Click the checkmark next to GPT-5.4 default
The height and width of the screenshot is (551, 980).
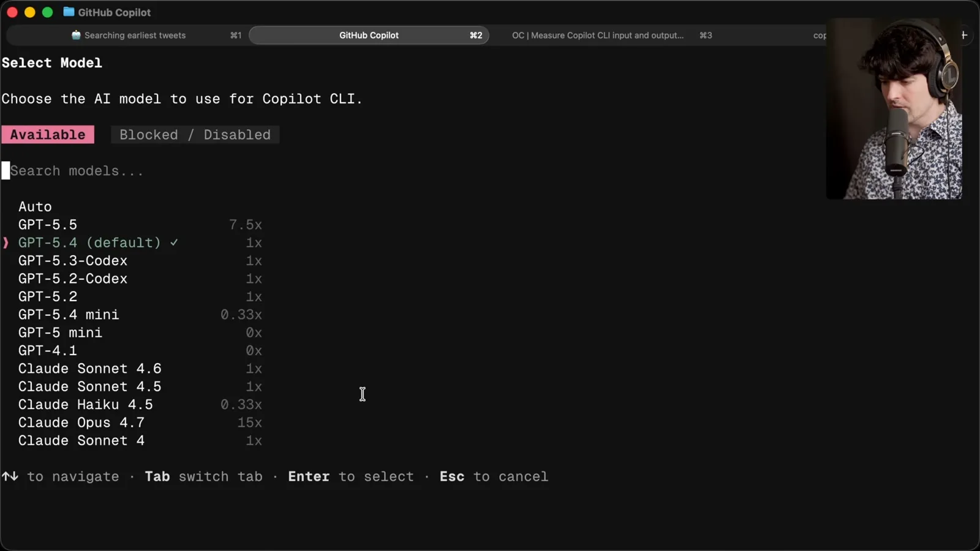[x=174, y=242]
